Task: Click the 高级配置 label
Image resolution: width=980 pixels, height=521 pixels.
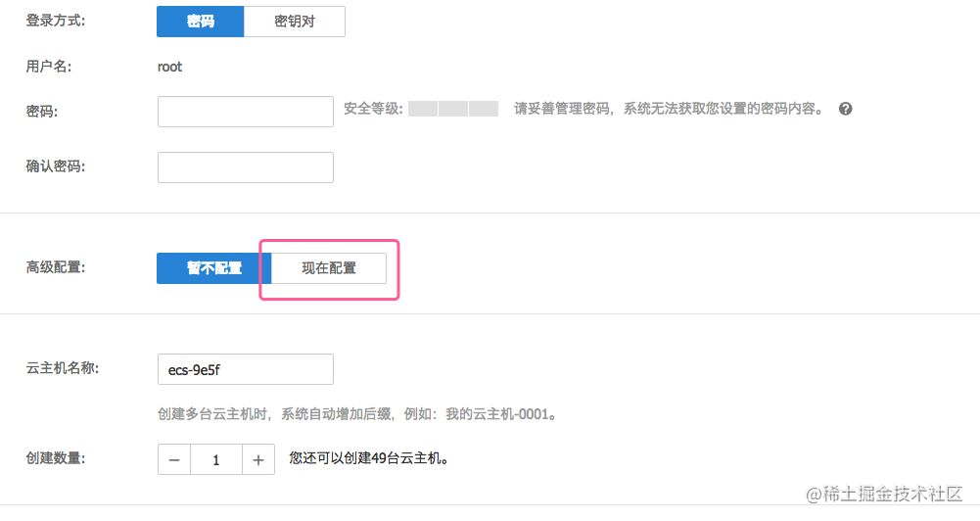Action: point(56,267)
